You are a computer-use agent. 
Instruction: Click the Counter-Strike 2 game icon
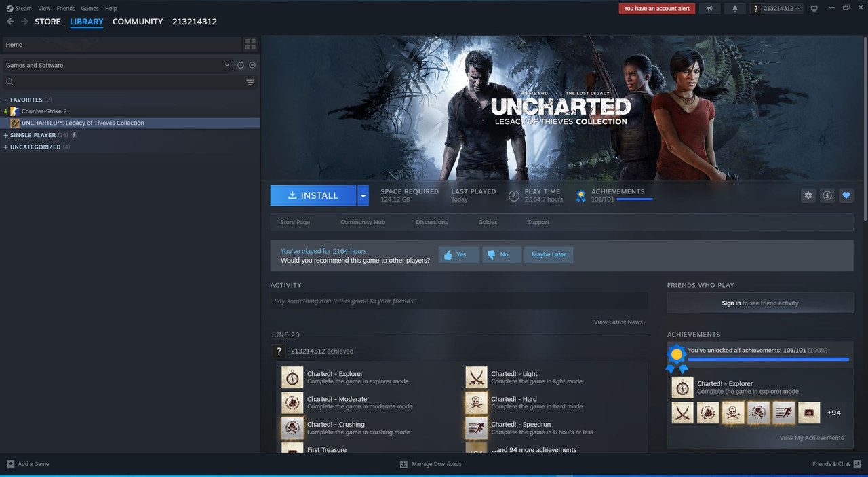[14, 111]
